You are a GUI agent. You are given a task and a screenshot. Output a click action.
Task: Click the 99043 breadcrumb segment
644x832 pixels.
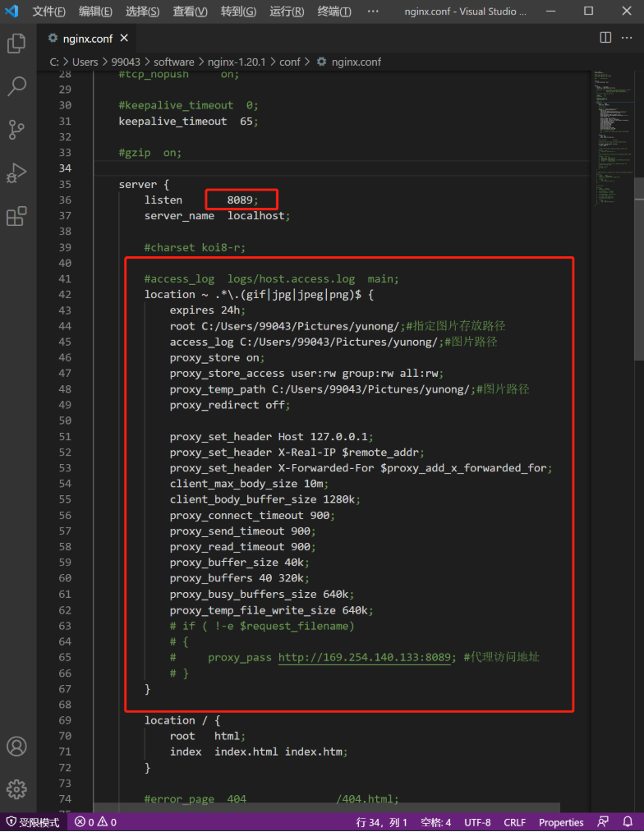(126, 62)
